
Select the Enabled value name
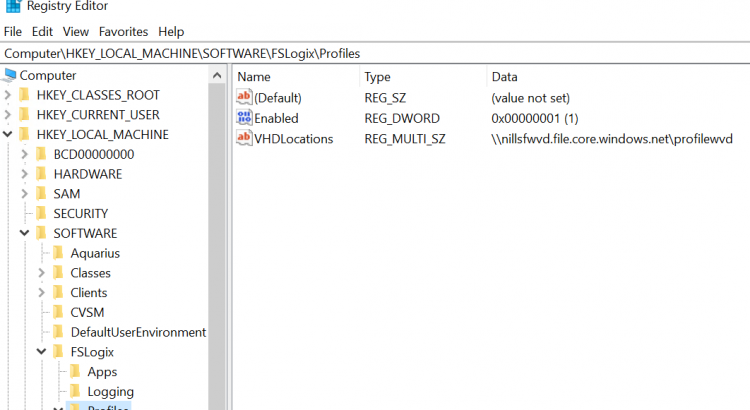(x=276, y=118)
